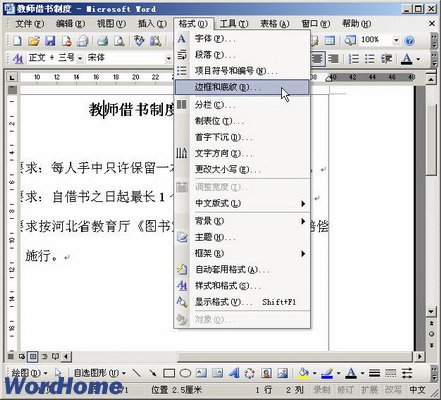Screen dimensions: 441x400
Task: Choose 显示格式 Shift+F1 menu item
Action: coord(242,302)
